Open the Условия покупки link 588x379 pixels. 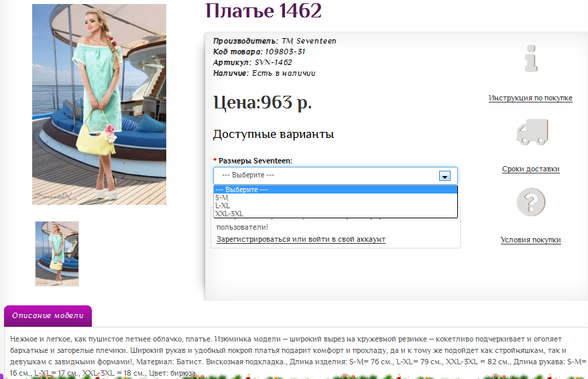(x=530, y=240)
